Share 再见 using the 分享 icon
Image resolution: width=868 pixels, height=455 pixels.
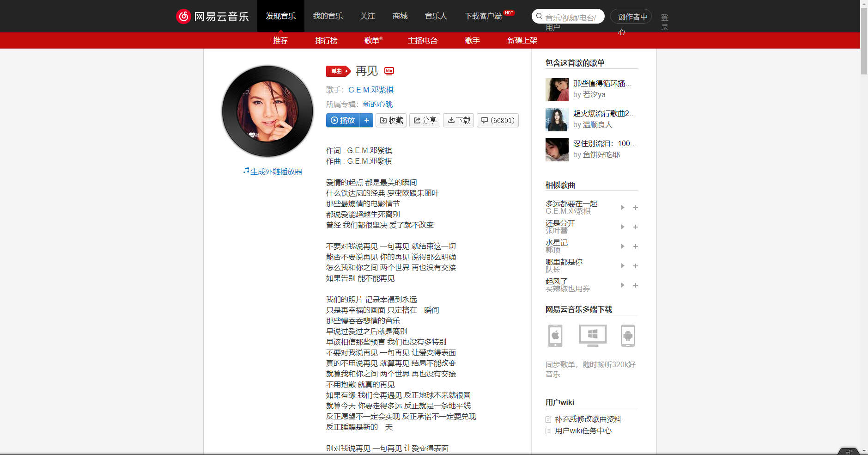coord(425,120)
